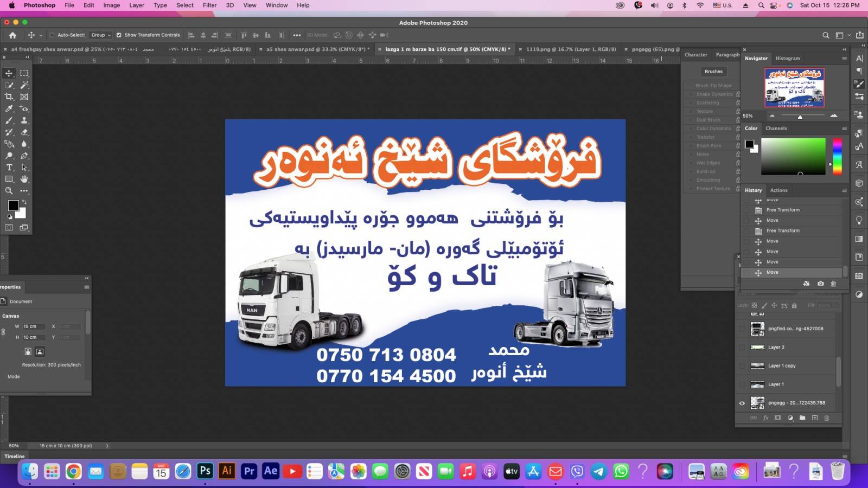The image size is (868, 488).
Task: Open History panel menu
Action: click(844, 190)
